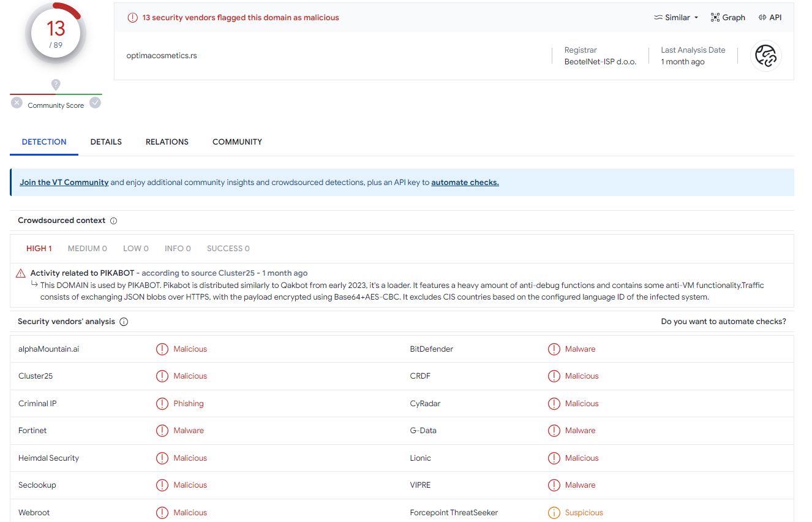Switch to the DETECTION tab
This screenshot has height=522, width=812.
click(44, 142)
